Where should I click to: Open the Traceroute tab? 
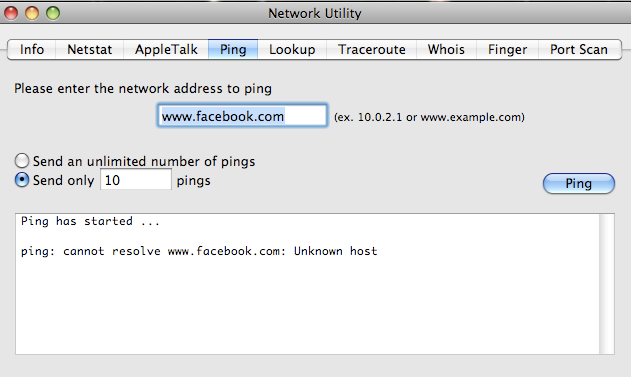click(371, 49)
